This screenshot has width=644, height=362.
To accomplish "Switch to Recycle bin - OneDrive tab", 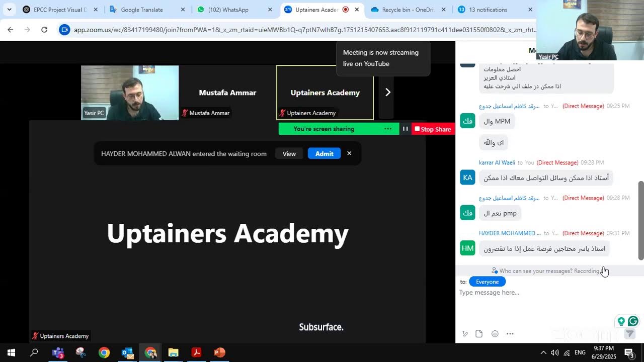I will coord(409,10).
